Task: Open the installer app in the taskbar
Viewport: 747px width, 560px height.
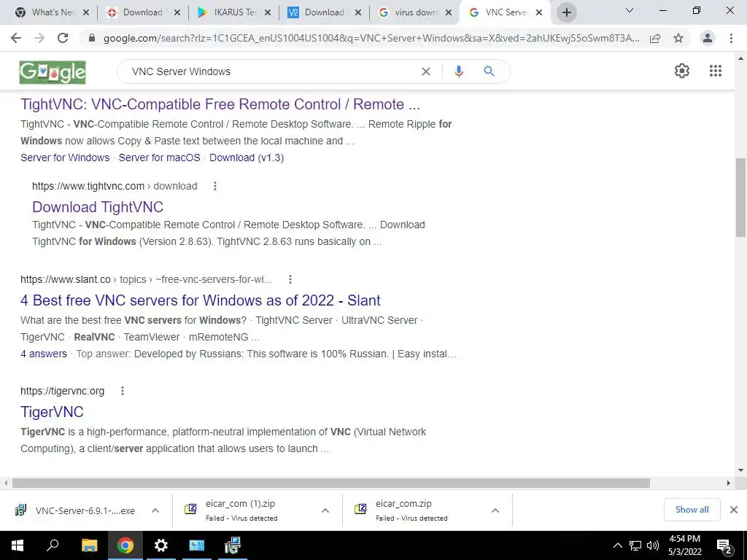Action: click(233, 545)
